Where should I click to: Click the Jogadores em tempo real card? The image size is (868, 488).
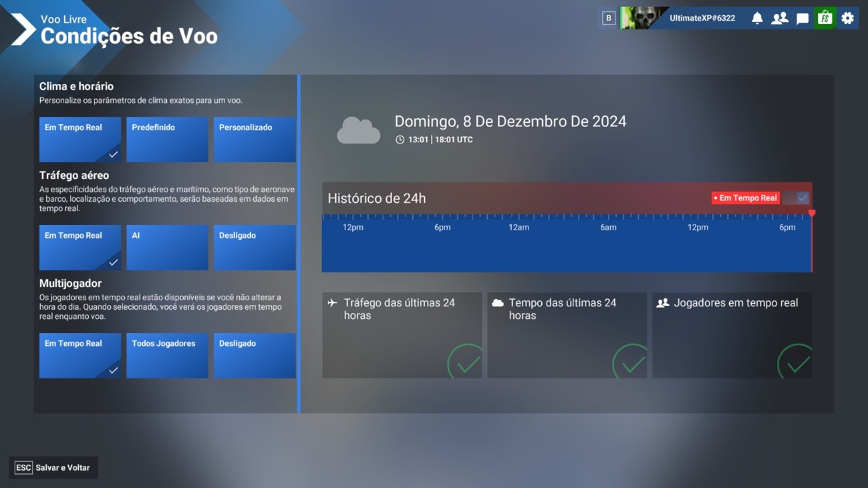[x=732, y=335]
